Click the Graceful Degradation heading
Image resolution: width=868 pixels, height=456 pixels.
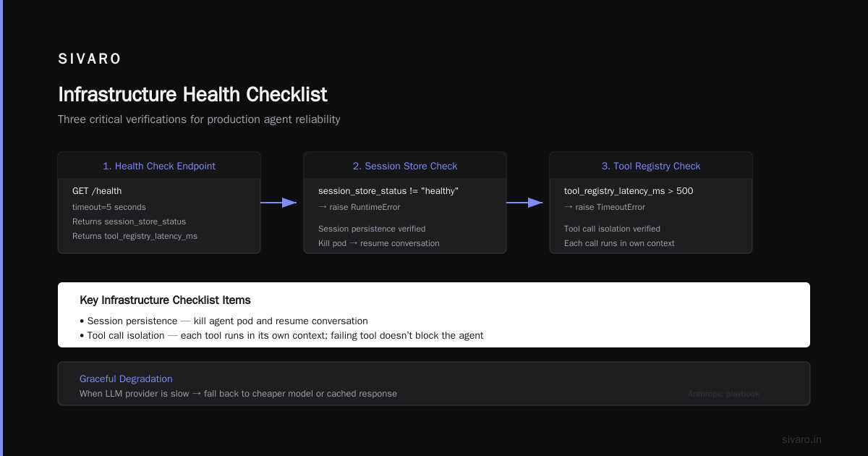[126, 379]
